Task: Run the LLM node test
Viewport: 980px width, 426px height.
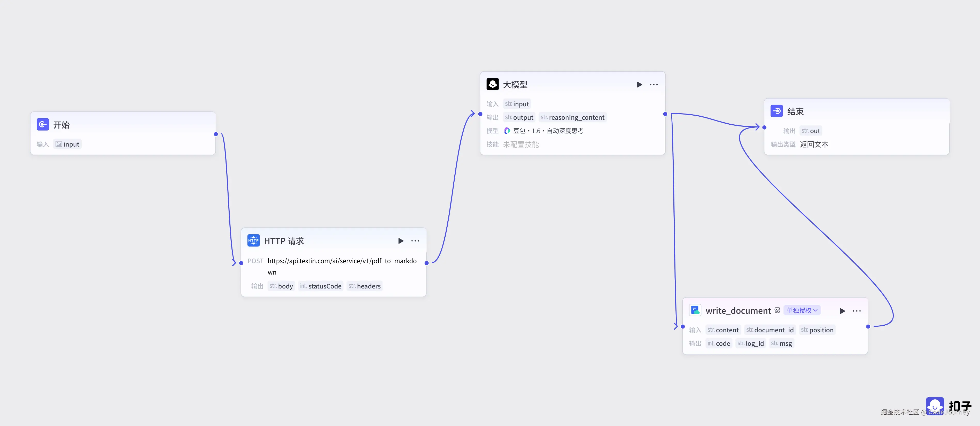Action: [x=639, y=84]
